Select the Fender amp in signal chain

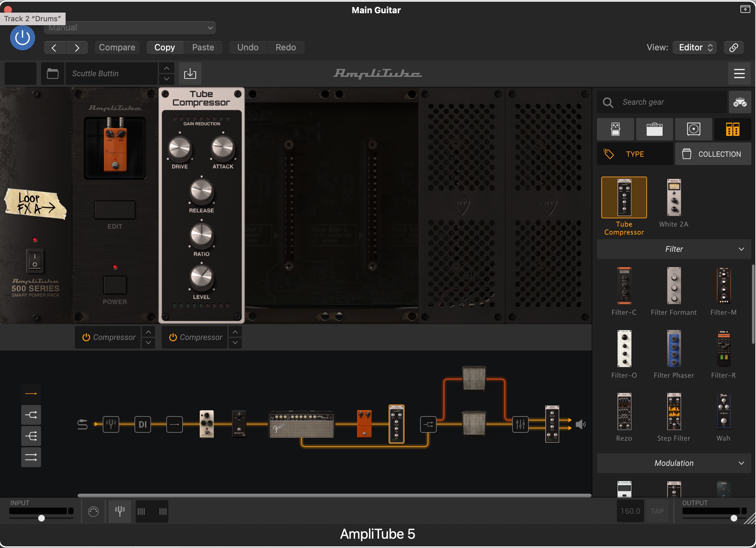301,425
